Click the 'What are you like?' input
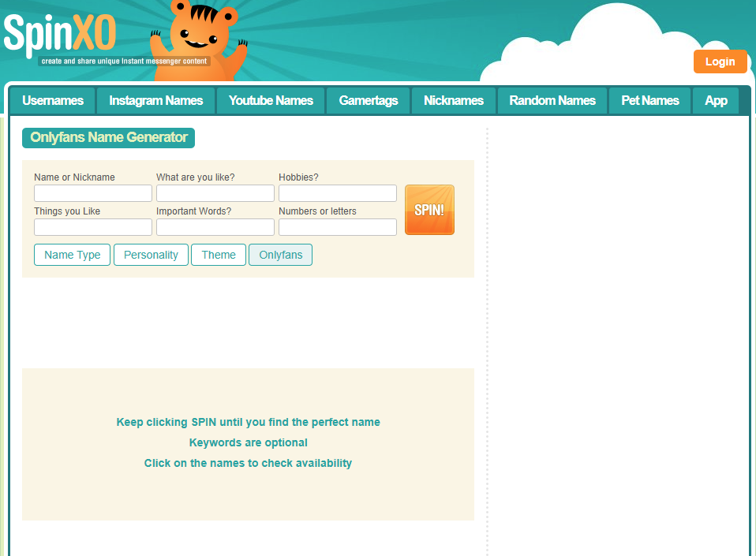The height and width of the screenshot is (556, 756). pyautogui.click(x=215, y=193)
